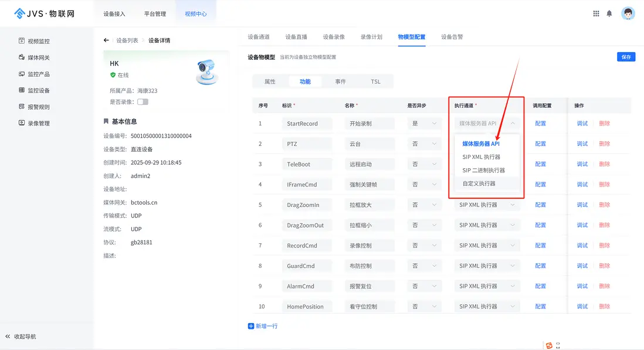Go to 设备列表 breadcrumb
This screenshot has height=350, width=644.
tap(127, 40)
